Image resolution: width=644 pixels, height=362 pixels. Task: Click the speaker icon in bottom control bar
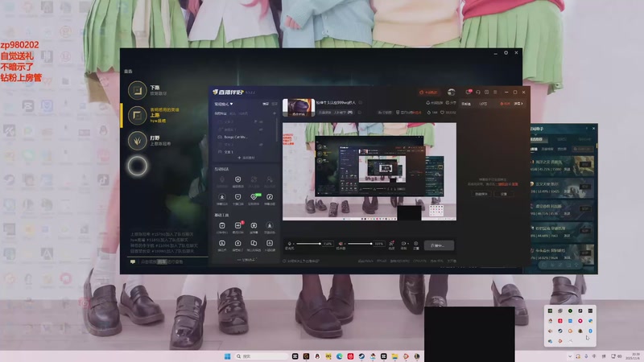(340, 244)
